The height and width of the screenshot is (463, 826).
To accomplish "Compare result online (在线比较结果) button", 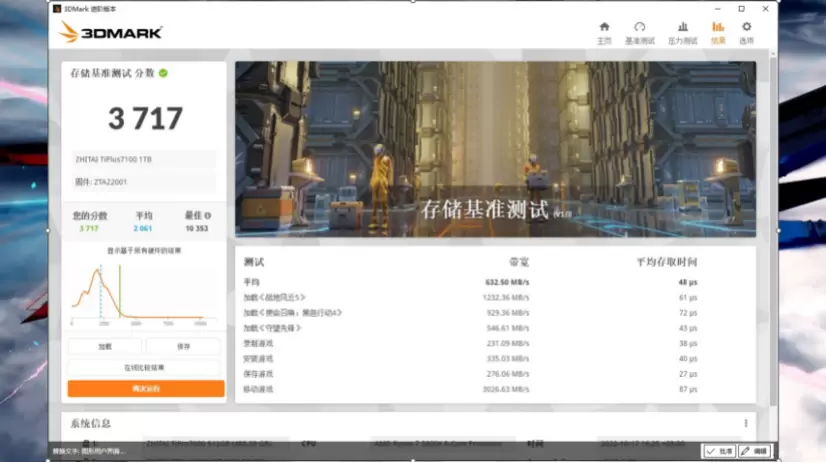I will coord(144,367).
